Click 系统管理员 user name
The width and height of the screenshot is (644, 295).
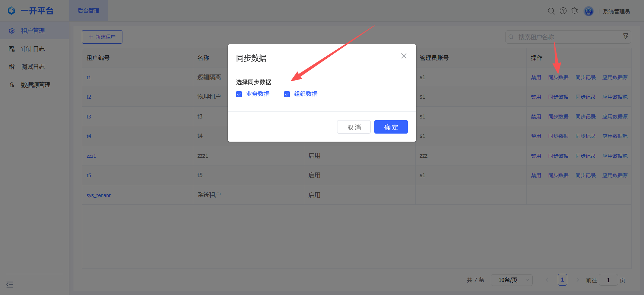pos(616,11)
